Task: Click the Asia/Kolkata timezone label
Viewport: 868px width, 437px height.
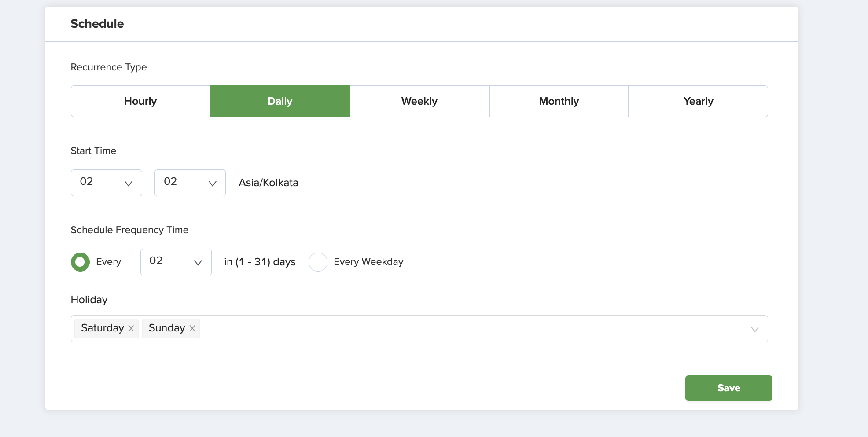Action: (268, 183)
